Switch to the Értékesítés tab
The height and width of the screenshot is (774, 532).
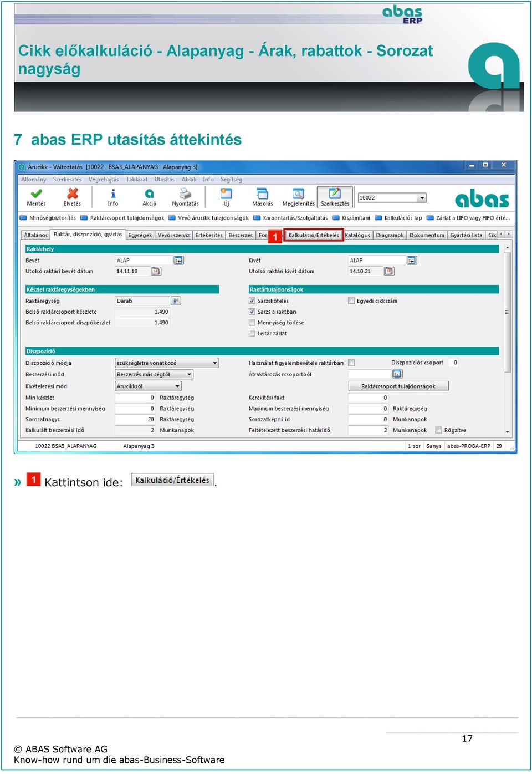209,235
